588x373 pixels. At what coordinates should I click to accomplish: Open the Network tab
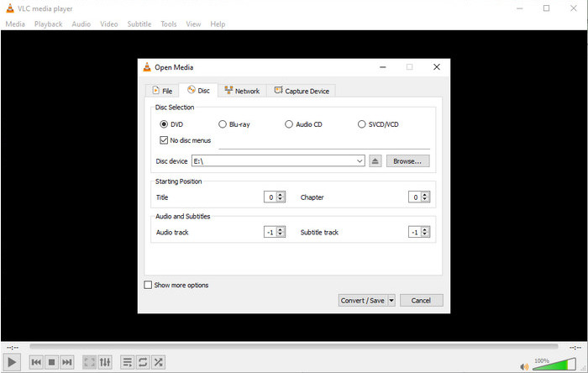coord(242,91)
